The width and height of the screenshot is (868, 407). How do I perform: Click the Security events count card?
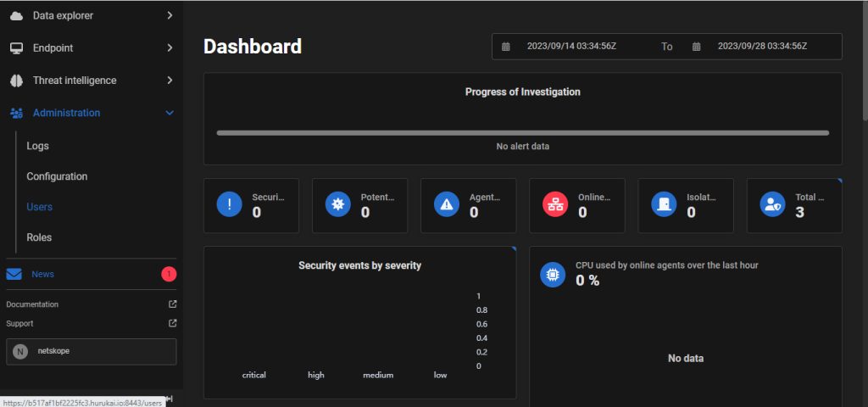(251, 205)
